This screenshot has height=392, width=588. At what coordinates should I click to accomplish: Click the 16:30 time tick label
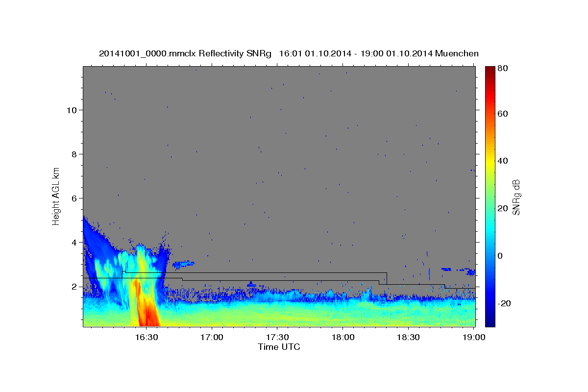(x=147, y=338)
